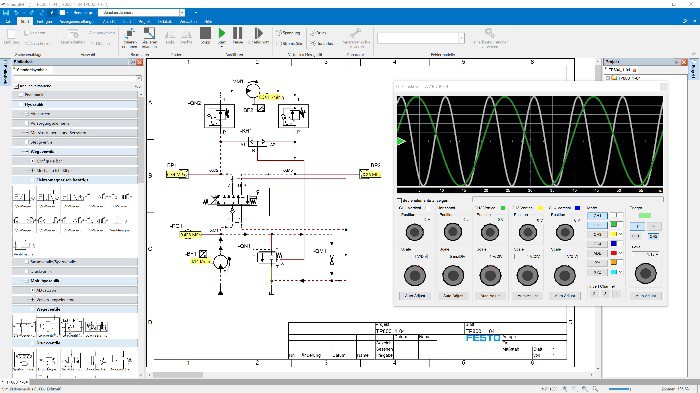Switch to the Didaktik ribbon tab
Screen dimensions: 700x393
165,21
